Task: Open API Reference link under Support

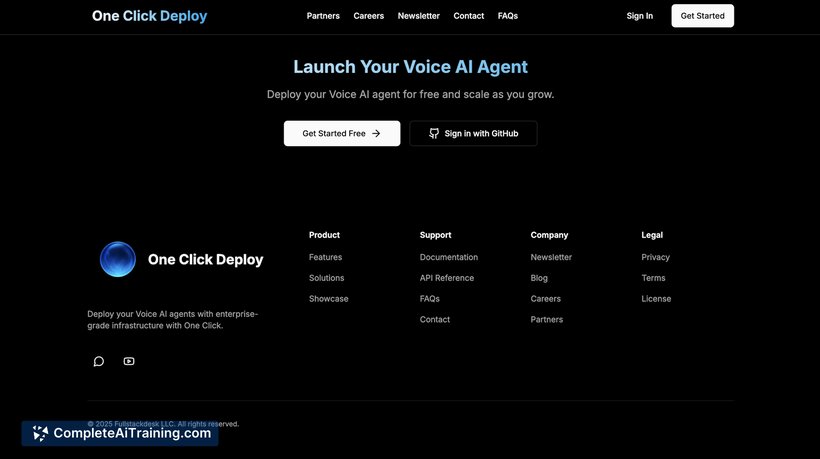Action: pos(447,278)
